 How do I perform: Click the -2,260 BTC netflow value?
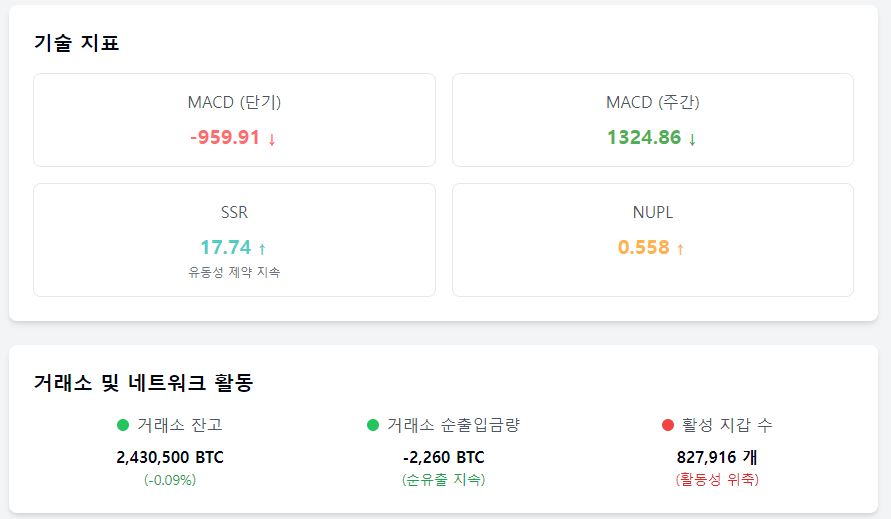pyautogui.click(x=444, y=457)
